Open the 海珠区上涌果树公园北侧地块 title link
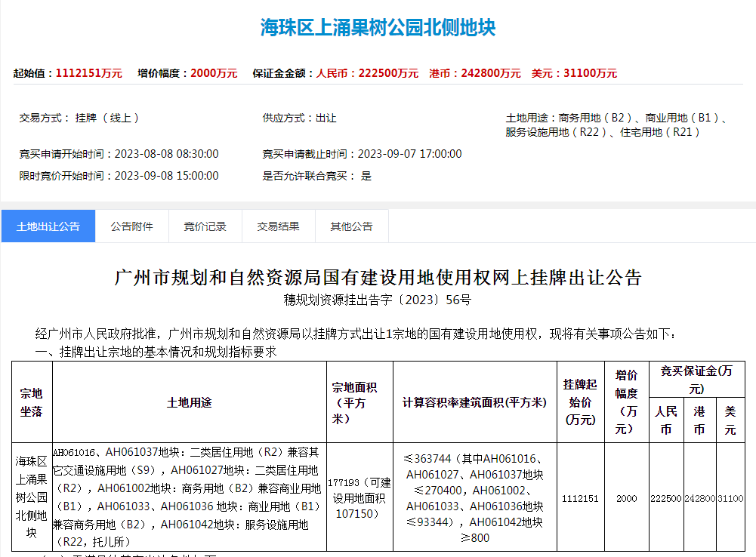This screenshot has width=756, height=557. click(x=378, y=23)
